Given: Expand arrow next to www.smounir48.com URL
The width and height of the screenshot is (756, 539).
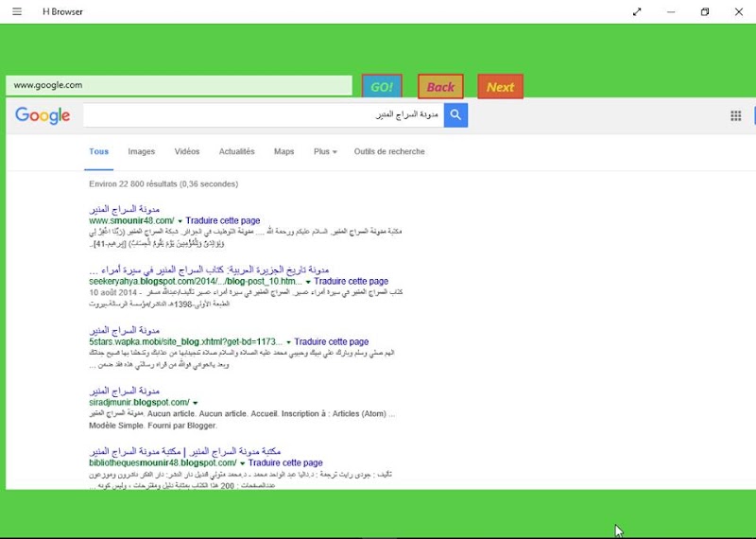Looking at the screenshot, I should point(180,221).
